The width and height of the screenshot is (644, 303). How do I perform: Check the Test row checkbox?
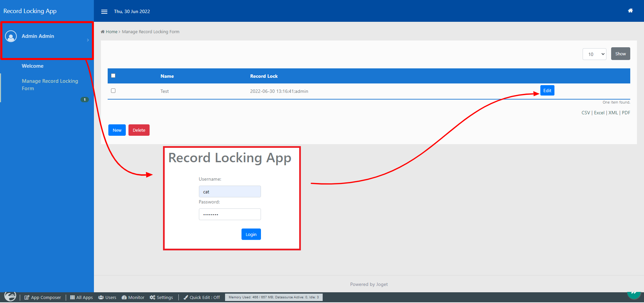113,91
